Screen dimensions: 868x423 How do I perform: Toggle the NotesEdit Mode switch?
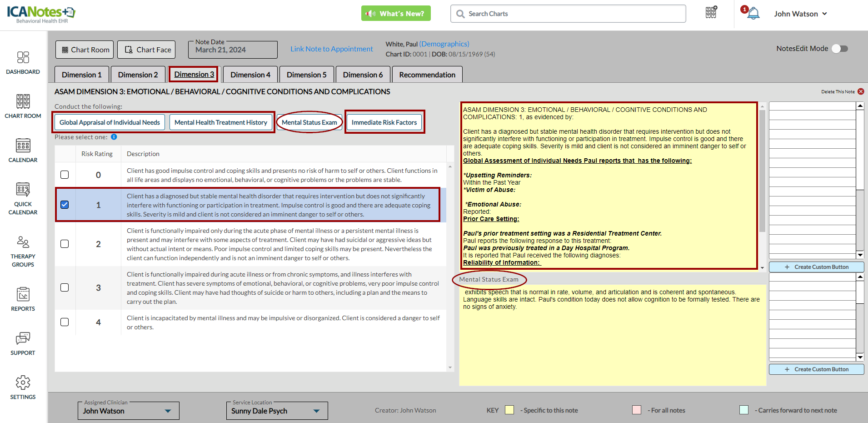click(839, 49)
